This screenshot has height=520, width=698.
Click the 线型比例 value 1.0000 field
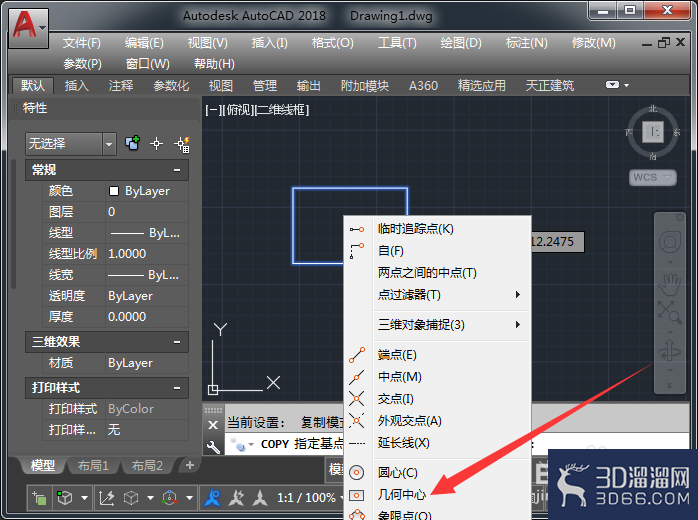tap(147, 254)
